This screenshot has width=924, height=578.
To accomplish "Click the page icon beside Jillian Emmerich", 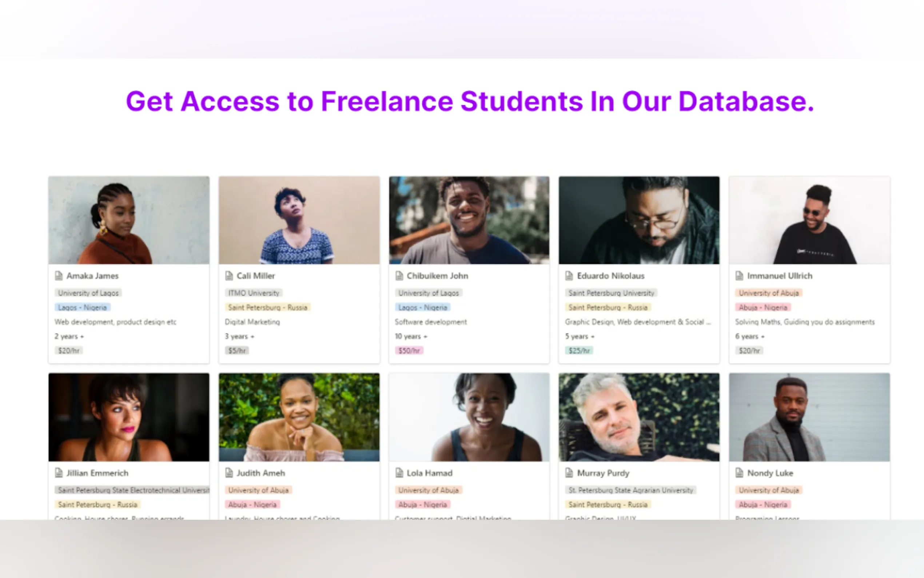I will 59,473.
